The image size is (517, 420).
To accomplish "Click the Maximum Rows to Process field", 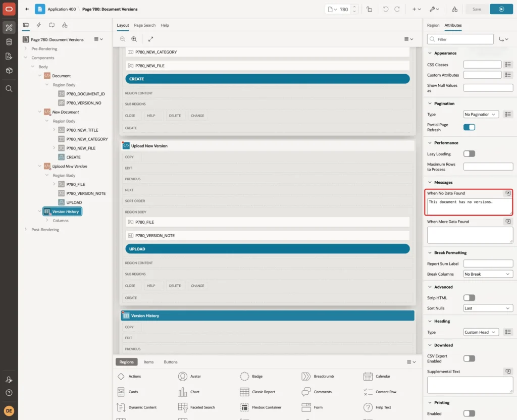I will point(488,167).
